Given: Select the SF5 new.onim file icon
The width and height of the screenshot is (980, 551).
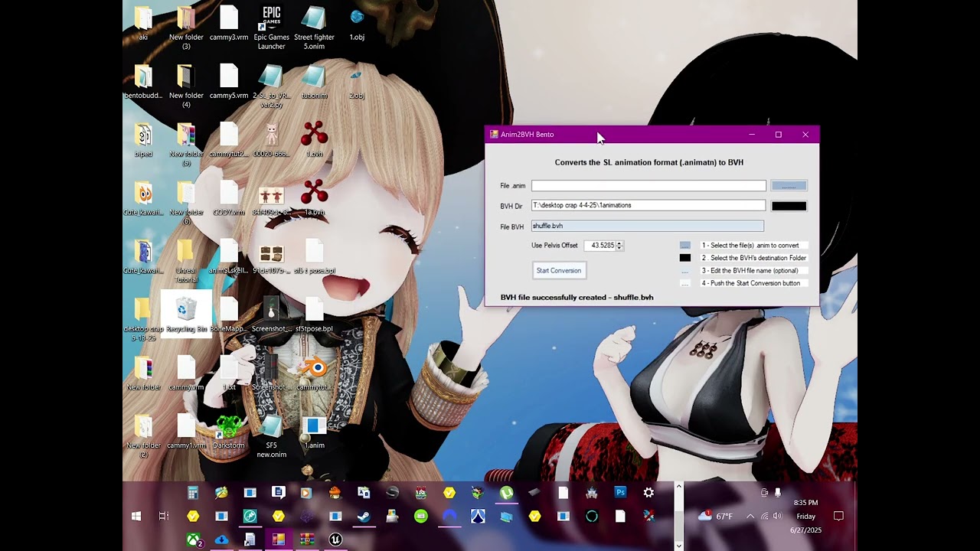Looking at the screenshot, I should [272, 436].
